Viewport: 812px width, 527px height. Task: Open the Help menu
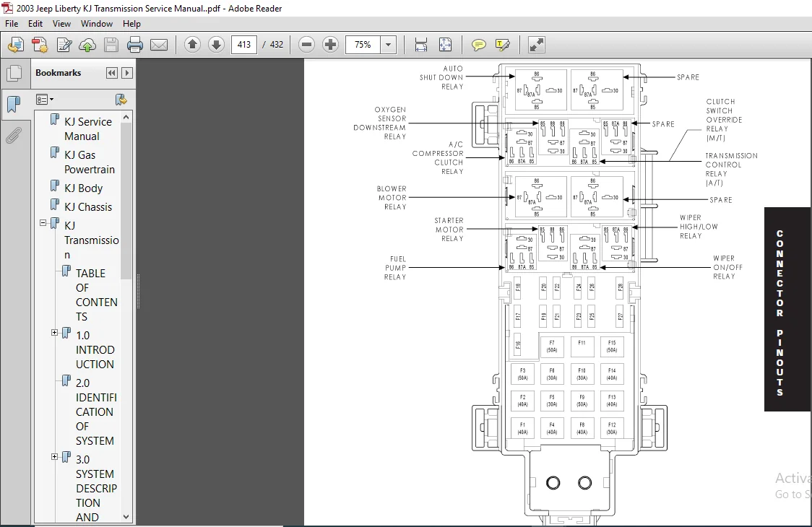[x=131, y=24]
